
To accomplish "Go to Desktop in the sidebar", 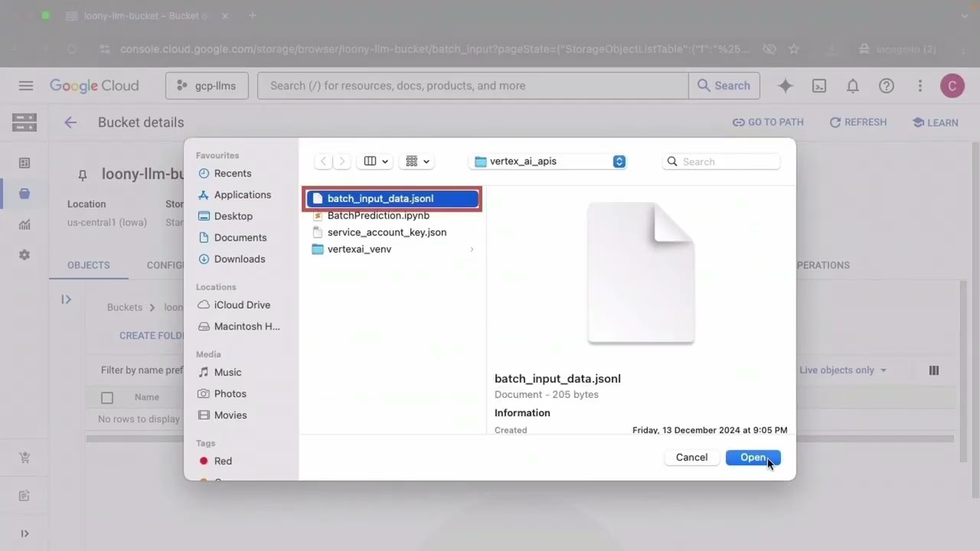I will point(233,217).
